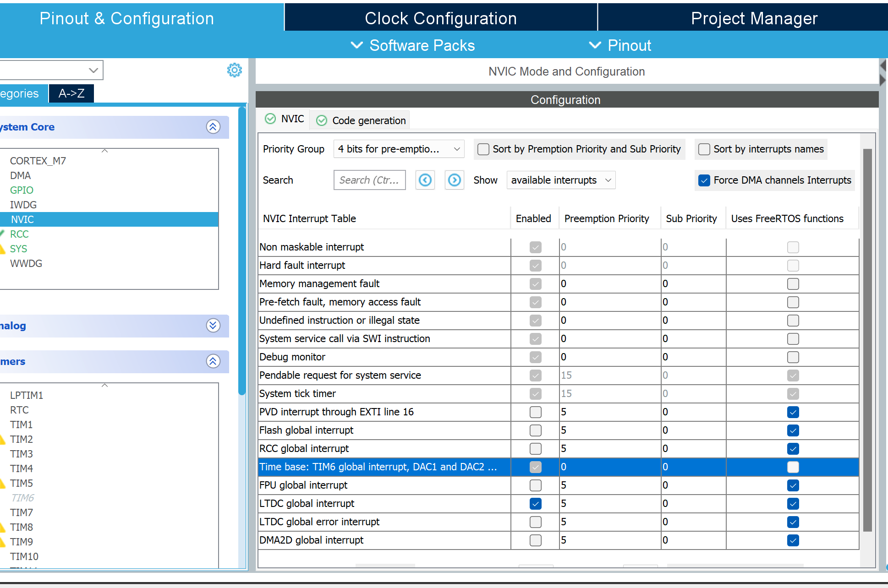Expand the Analog category section

pos(213,326)
